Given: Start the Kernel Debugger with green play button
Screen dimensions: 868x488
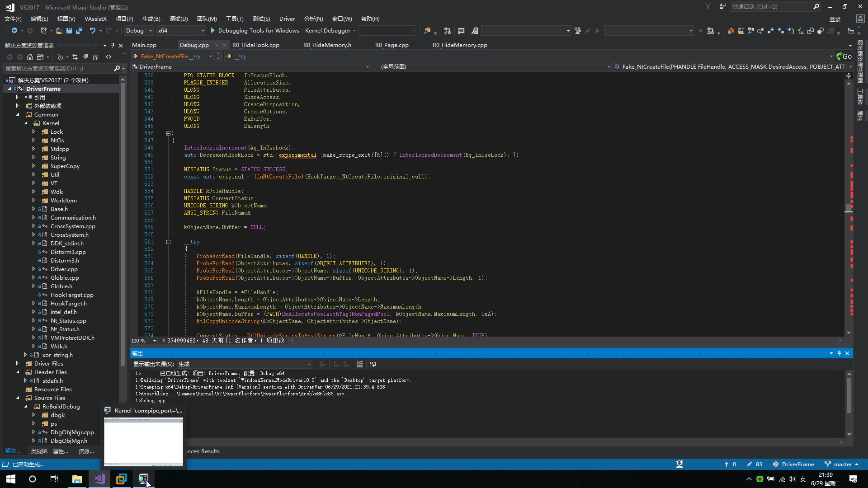Looking at the screenshot, I should [213, 31].
